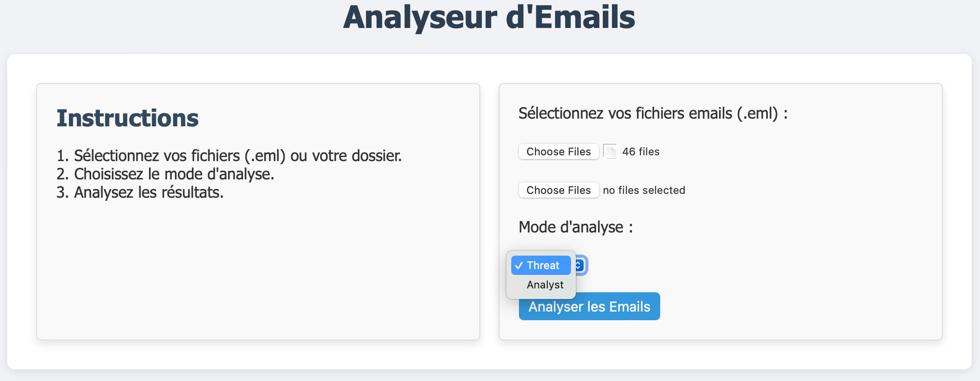This screenshot has width=980, height=381.
Task: Click the Mode d'analyse label
Action: click(575, 227)
